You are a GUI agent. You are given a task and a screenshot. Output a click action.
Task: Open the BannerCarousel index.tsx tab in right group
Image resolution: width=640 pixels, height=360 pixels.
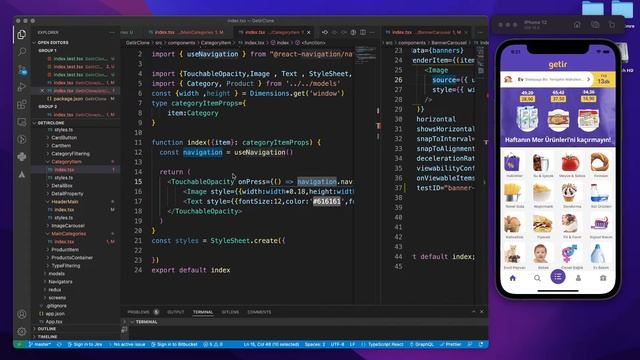[426, 32]
